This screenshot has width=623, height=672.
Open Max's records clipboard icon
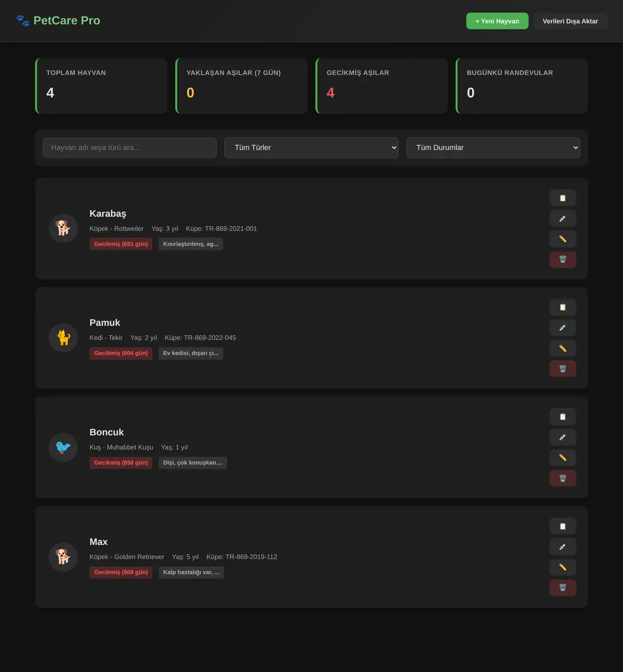(x=563, y=526)
